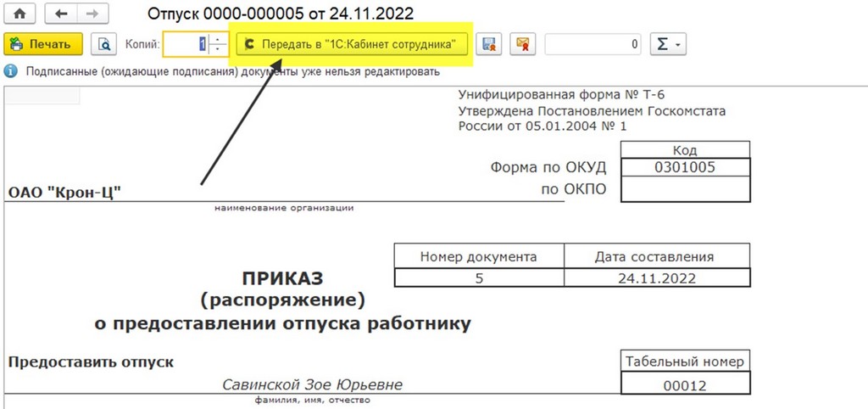Screen dimensions: 868x409
Task: Click the Табельный номер header cell
Action: click(685, 361)
